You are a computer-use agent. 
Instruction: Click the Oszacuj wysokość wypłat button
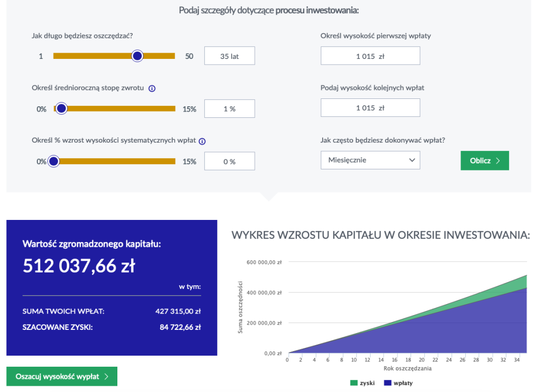coord(62,377)
